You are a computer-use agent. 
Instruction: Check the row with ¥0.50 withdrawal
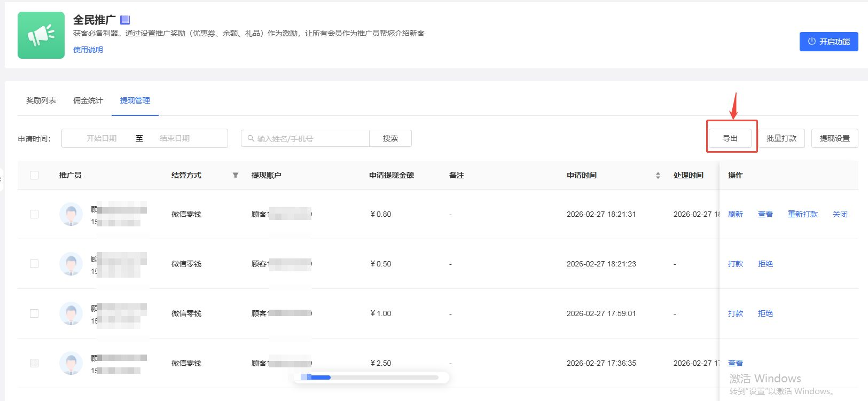[x=34, y=264]
